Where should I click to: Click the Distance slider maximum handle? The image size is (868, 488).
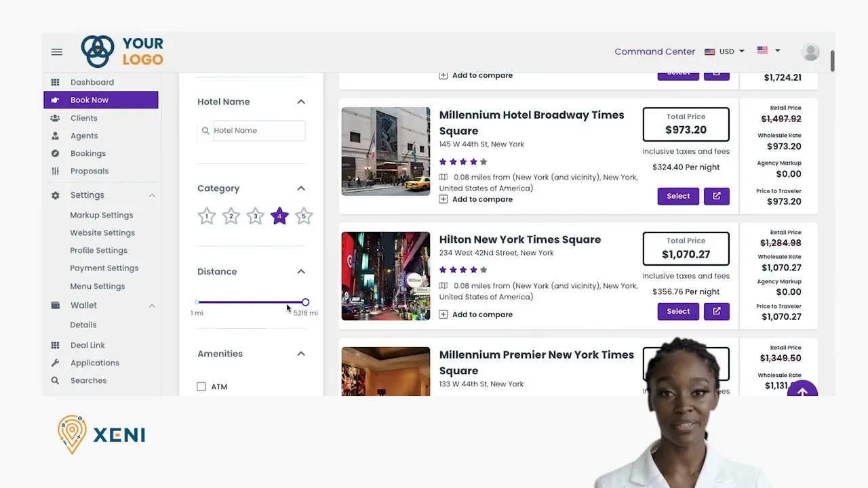(306, 302)
